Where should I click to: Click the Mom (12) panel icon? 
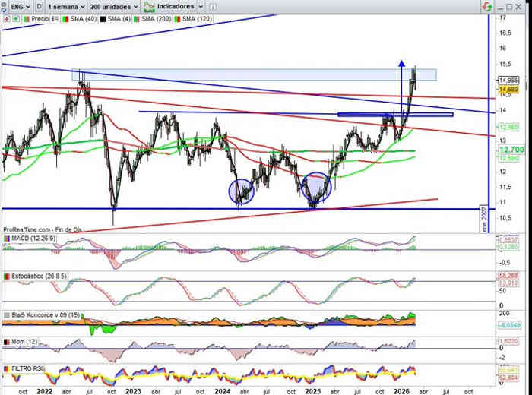point(7,343)
